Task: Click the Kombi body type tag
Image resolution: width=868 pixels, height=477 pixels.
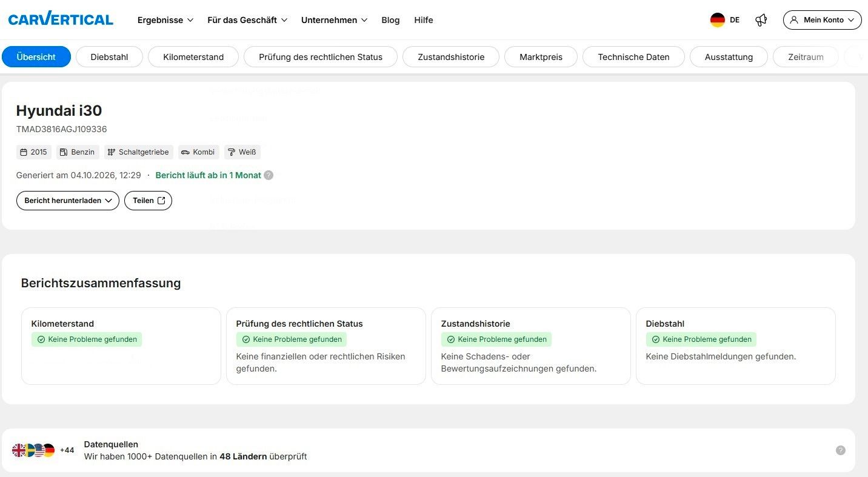Action: [x=199, y=152]
